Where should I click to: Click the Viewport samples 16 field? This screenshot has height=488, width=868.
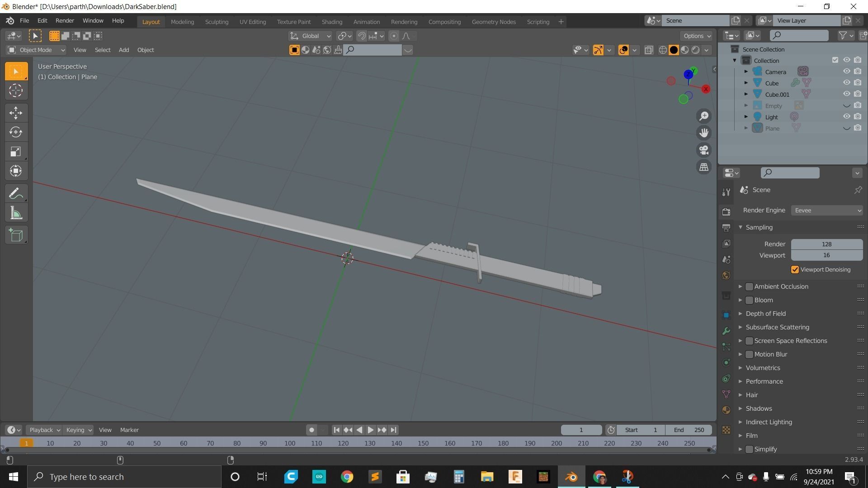pyautogui.click(x=826, y=255)
